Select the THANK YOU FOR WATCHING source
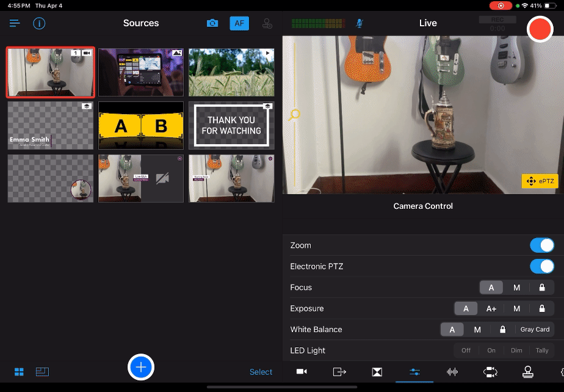The image size is (564, 392). (231, 125)
